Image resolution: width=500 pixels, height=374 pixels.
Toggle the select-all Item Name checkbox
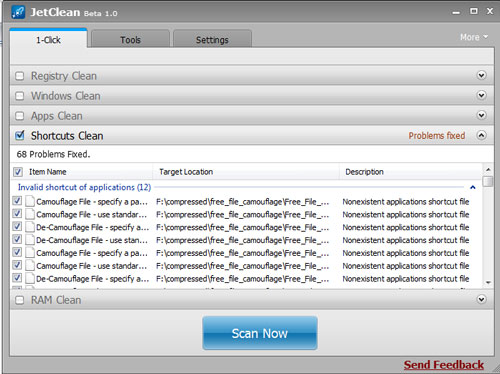(18, 172)
